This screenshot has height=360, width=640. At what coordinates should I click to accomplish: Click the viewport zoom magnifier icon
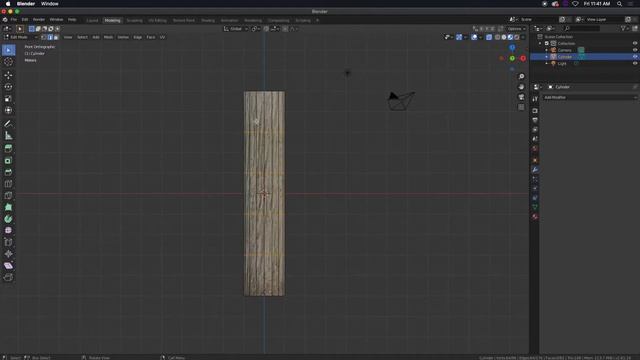tap(521, 77)
